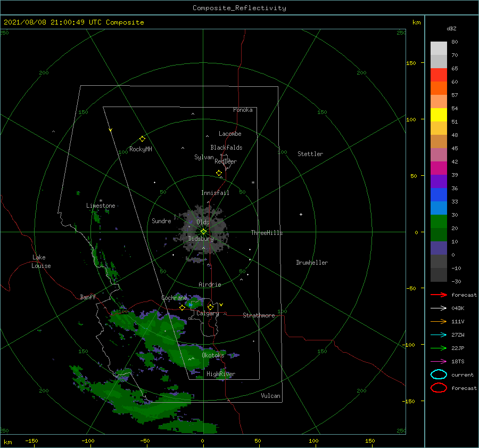Click the yellow diamond marker near RockyMH

(x=142, y=139)
